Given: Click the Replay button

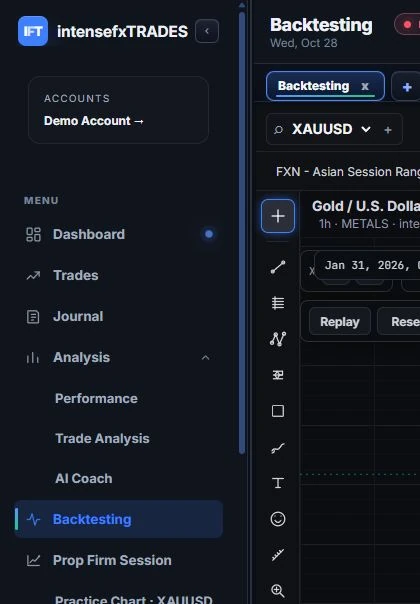Looking at the screenshot, I should [339, 322].
